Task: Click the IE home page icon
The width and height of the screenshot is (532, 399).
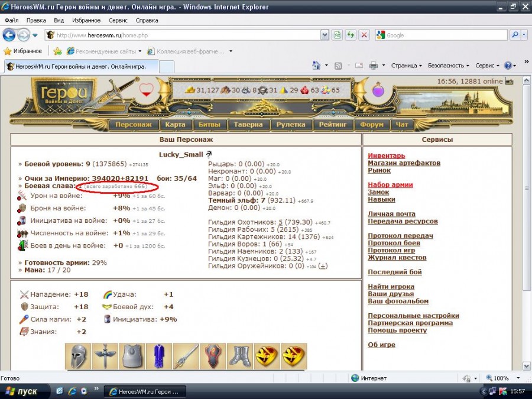Action: [317, 66]
